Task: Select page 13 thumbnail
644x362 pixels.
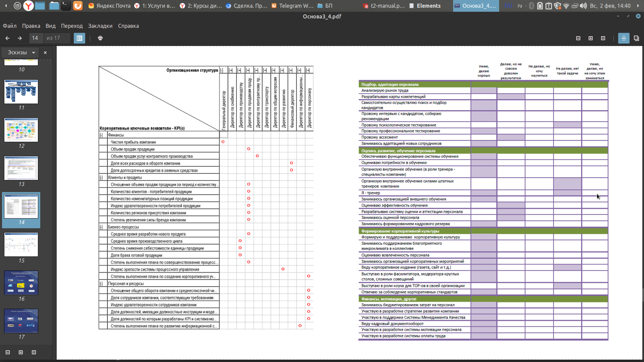Action: (21, 168)
